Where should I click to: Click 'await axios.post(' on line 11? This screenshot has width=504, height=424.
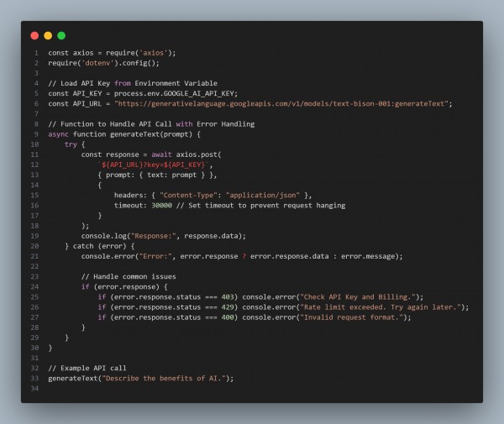(186, 154)
